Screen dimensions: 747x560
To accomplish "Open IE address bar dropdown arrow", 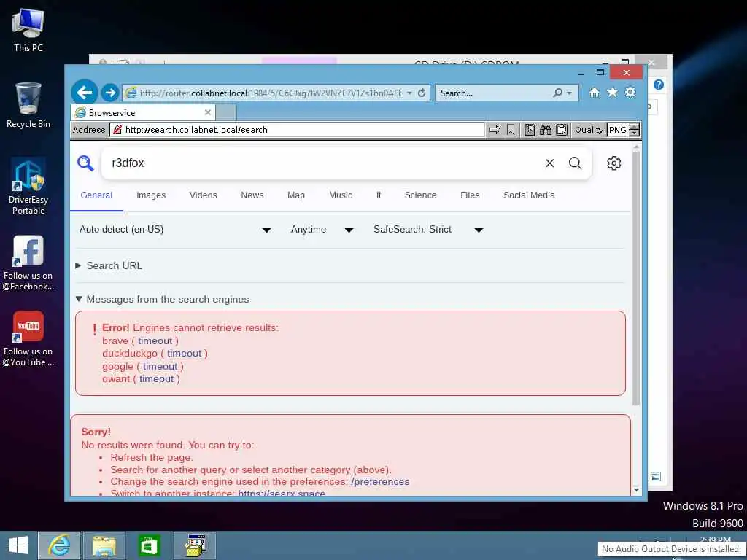I will point(409,93).
